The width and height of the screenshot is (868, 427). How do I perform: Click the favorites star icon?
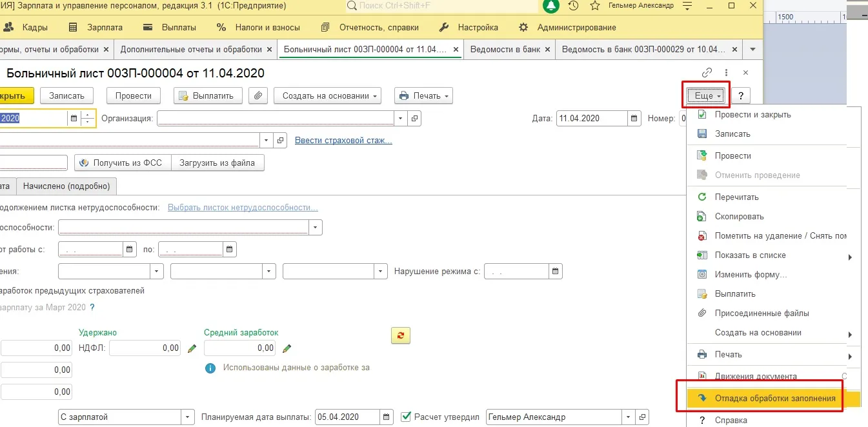[x=594, y=6]
